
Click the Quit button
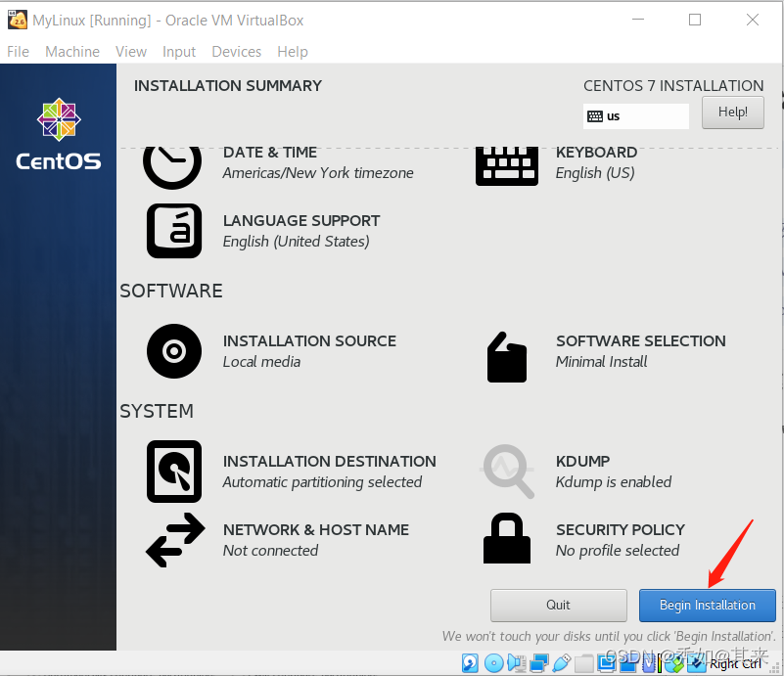559,605
